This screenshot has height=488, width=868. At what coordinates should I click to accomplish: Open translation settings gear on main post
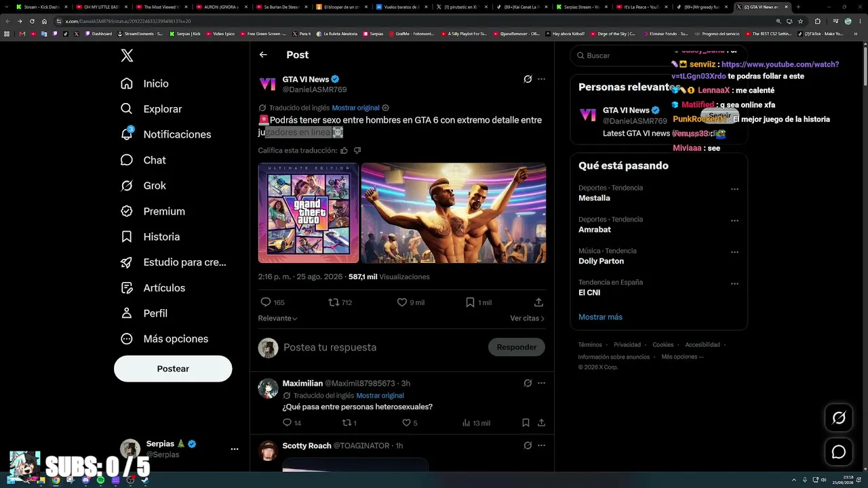[386, 108]
